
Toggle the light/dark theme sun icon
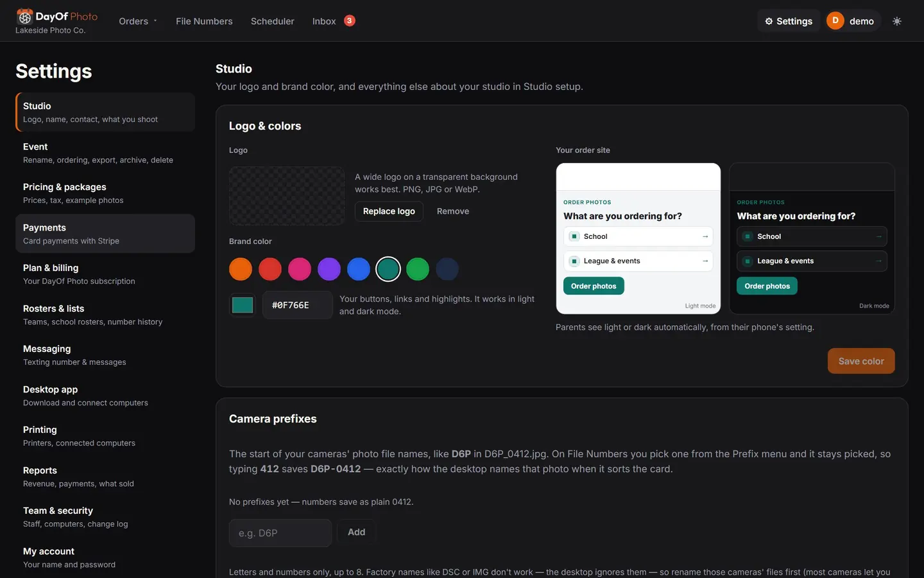897,21
